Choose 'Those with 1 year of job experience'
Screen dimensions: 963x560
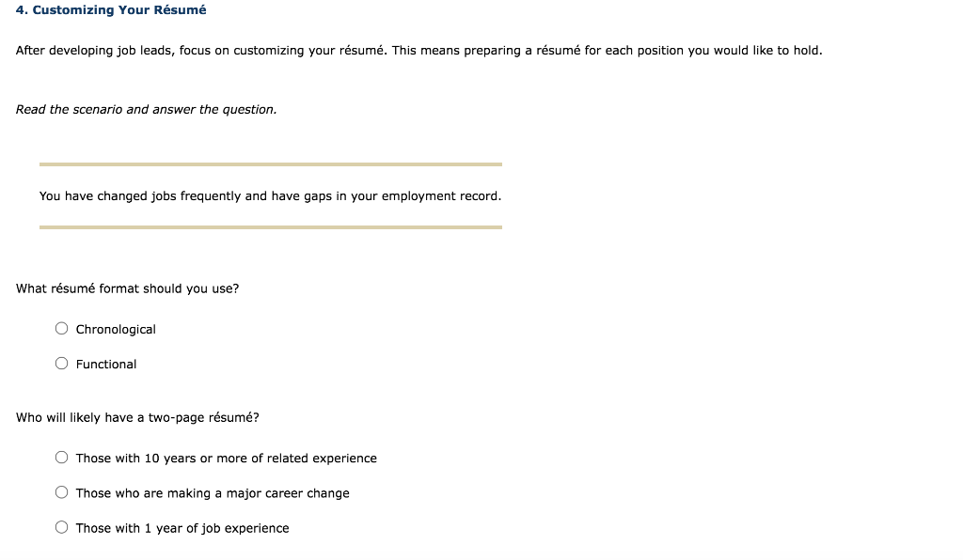tap(62, 527)
